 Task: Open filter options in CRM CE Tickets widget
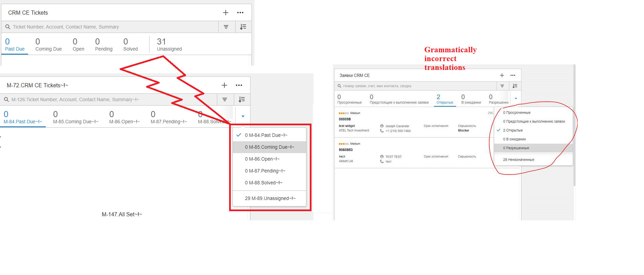click(226, 27)
